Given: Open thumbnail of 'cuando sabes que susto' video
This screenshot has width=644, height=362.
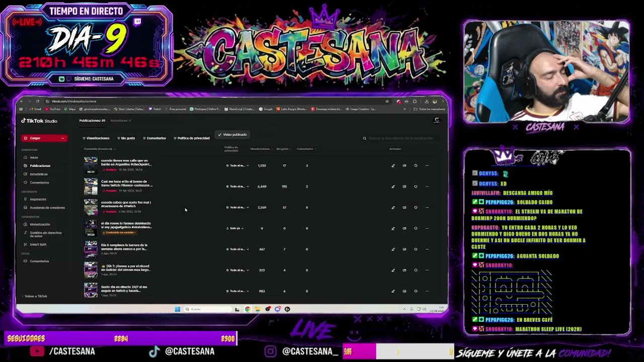Looking at the screenshot, I should (91, 207).
